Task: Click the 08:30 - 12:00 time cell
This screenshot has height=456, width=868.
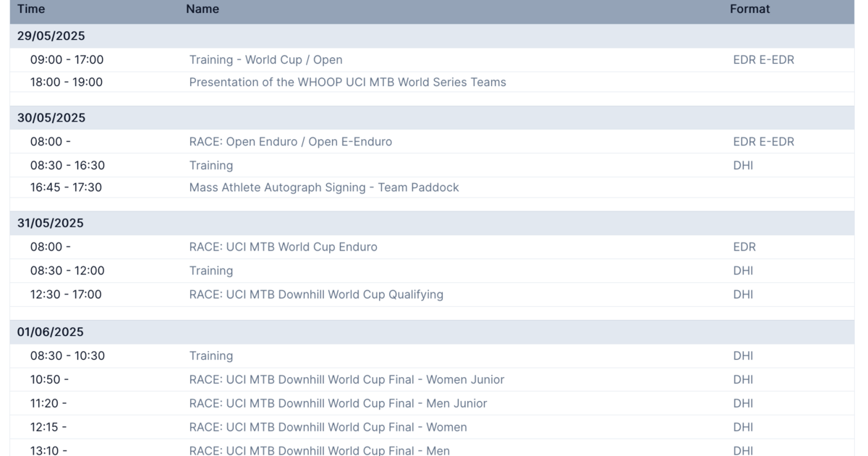Action: 67,271
